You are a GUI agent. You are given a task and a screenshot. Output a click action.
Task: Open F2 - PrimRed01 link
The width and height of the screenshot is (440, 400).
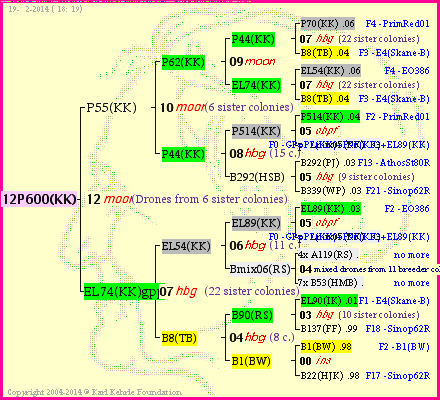(397, 117)
